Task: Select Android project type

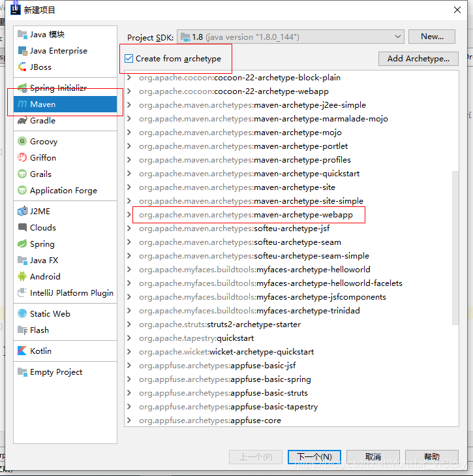Action: pyautogui.click(x=65, y=276)
